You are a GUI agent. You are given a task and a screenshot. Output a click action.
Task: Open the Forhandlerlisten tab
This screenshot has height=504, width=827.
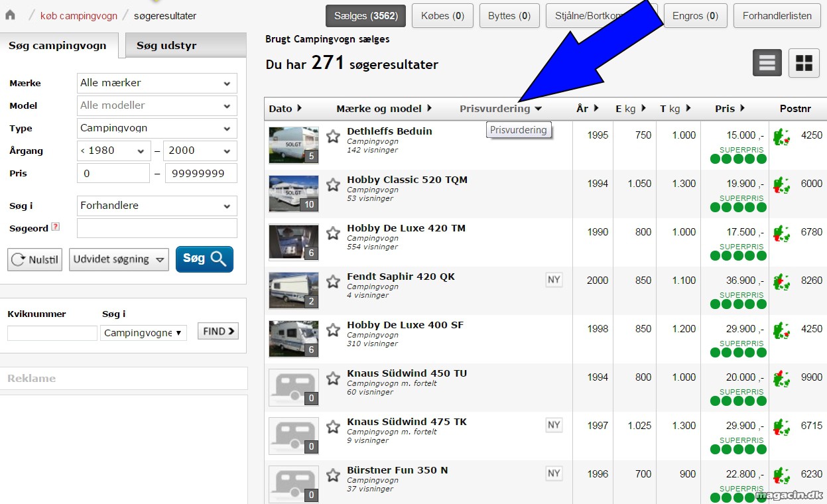[x=777, y=16]
